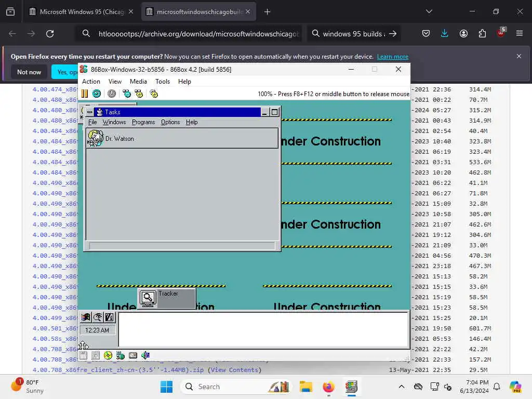
Task: Open the 4.00.474_x86 file link
Action: pyautogui.click(x=55, y=89)
